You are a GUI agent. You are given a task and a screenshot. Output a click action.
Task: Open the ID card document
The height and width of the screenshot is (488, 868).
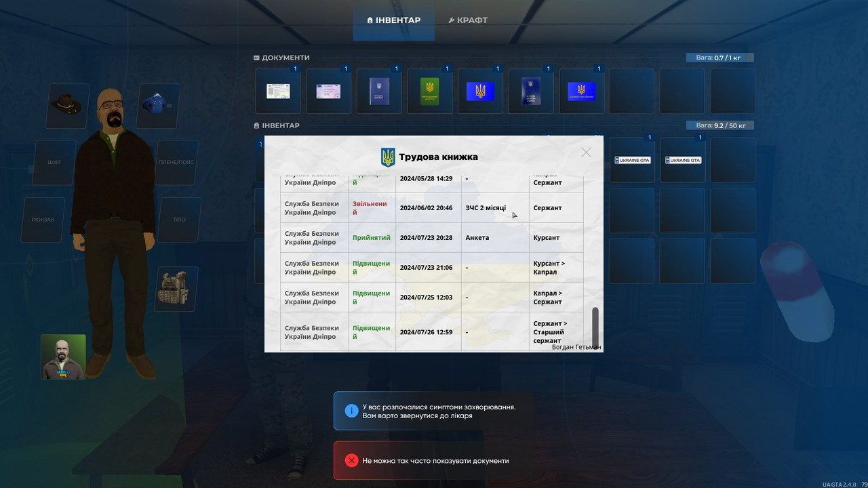click(277, 90)
